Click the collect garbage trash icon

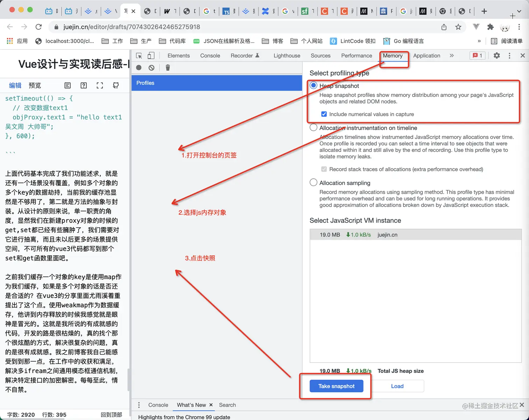(168, 67)
